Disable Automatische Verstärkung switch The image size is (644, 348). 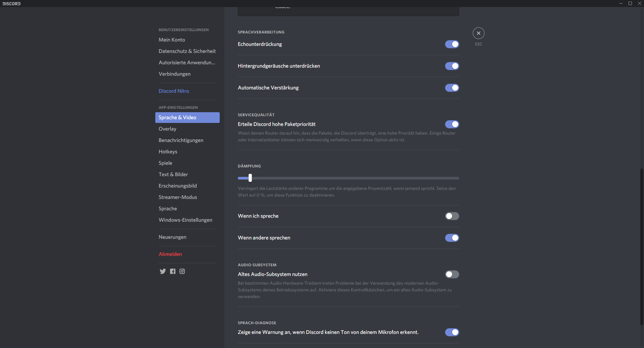point(452,88)
